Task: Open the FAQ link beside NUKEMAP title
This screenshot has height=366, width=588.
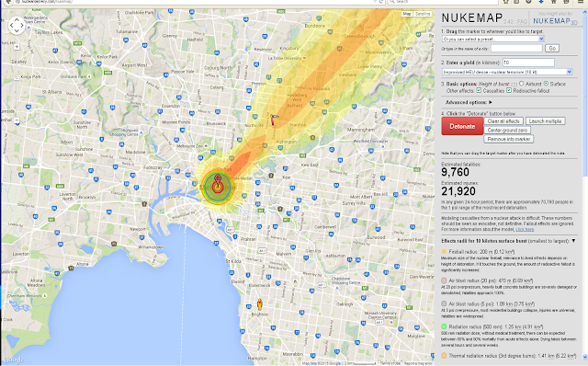Action: tap(522, 22)
